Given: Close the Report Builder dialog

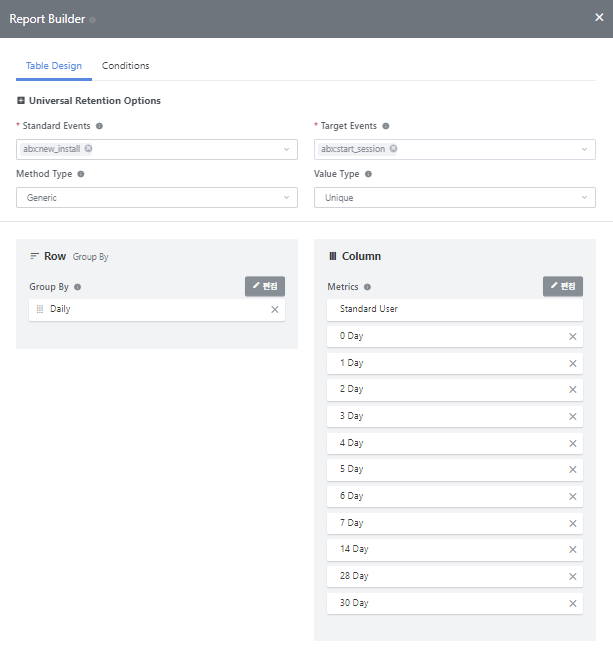Looking at the screenshot, I should click(599, 17).
